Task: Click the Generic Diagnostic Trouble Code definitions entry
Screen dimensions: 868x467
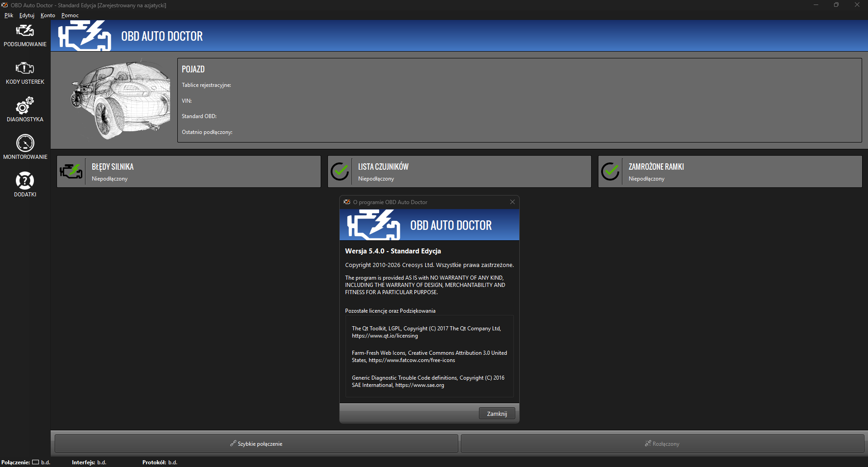Action: (x=428, y=381)
